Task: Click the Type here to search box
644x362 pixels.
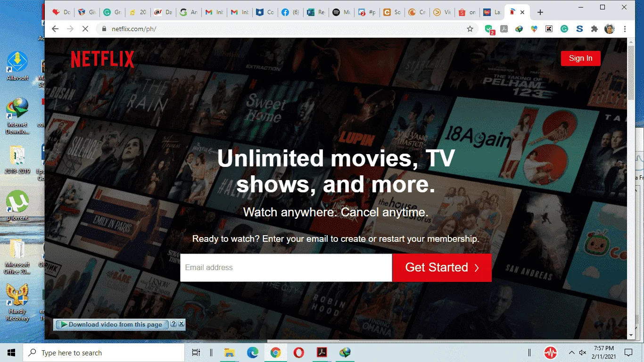Action: point(104,353)
